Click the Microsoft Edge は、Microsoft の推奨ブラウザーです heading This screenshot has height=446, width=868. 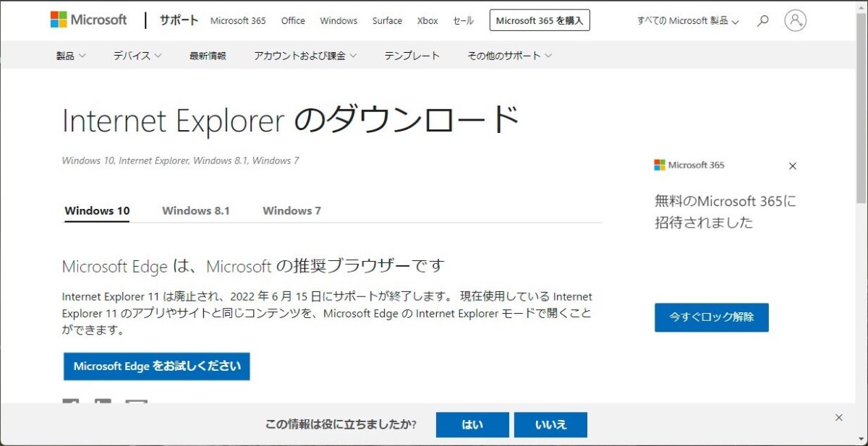coord(252,266)
